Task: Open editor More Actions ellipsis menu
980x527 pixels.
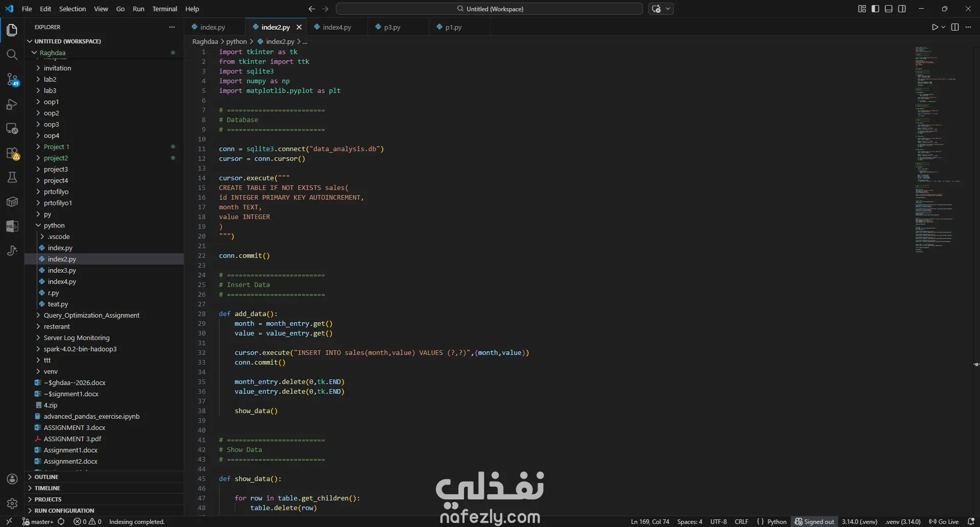Action: coord(968,27)
